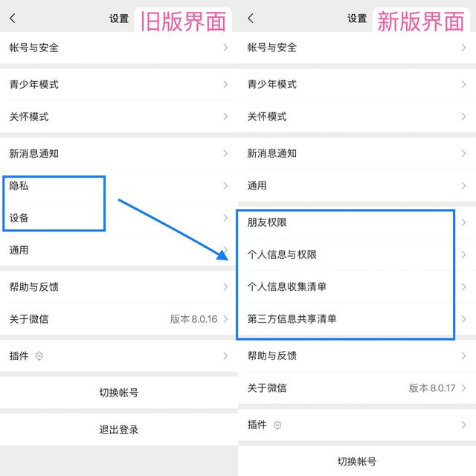Screen dimensions: 476x476
Task: Tap back arrow in old version screen
Action: [13, 19]
